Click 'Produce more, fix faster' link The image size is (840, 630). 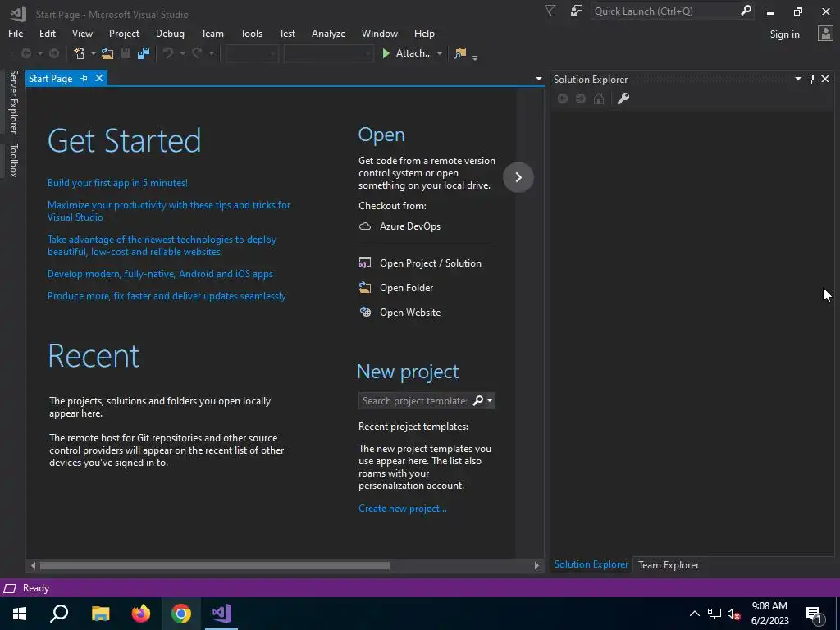(167, 295)
